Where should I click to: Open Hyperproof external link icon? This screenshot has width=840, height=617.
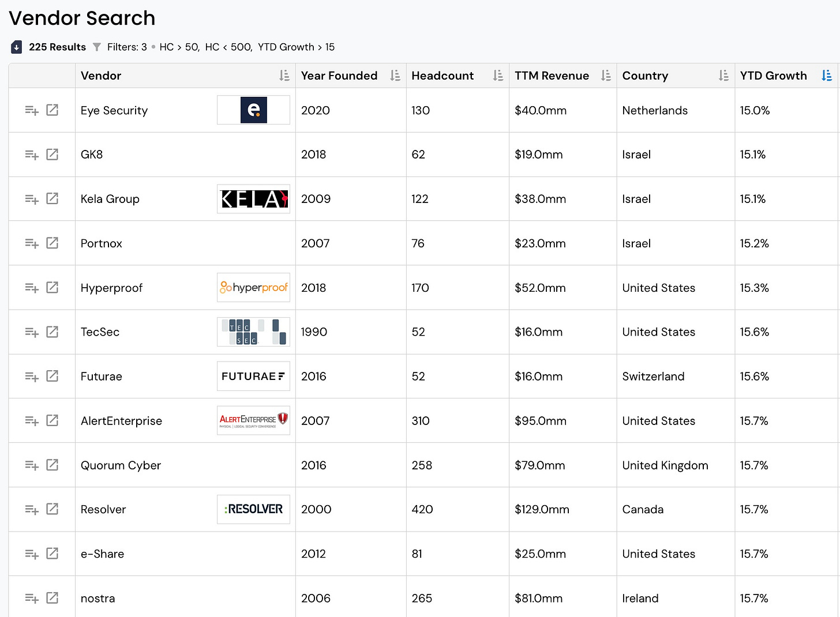(x=52, y=287)
